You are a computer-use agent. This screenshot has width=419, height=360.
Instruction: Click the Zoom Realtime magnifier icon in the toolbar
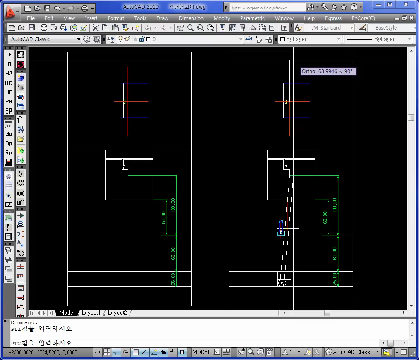(x=190, y=28)
